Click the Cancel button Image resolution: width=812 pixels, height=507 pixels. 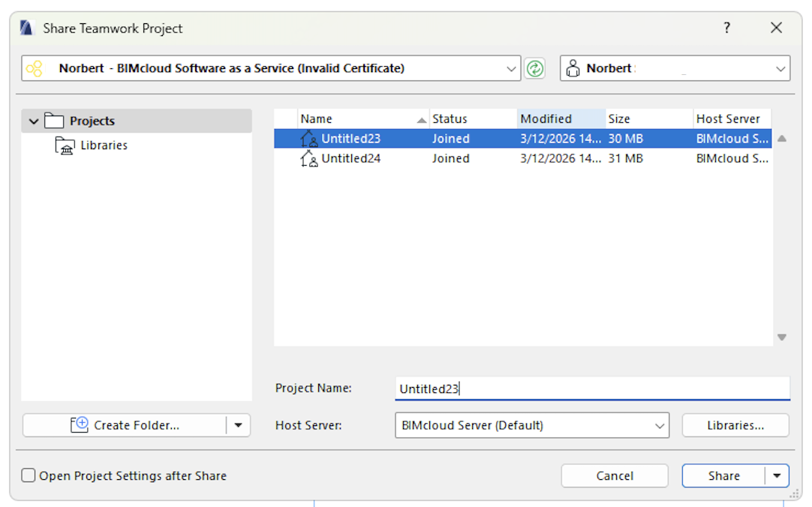(615, 476)
